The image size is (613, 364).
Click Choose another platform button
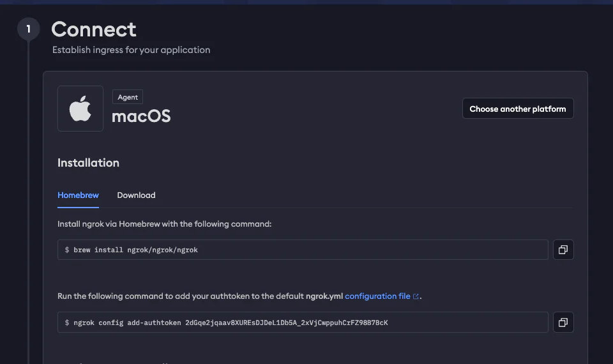point(518,109)
